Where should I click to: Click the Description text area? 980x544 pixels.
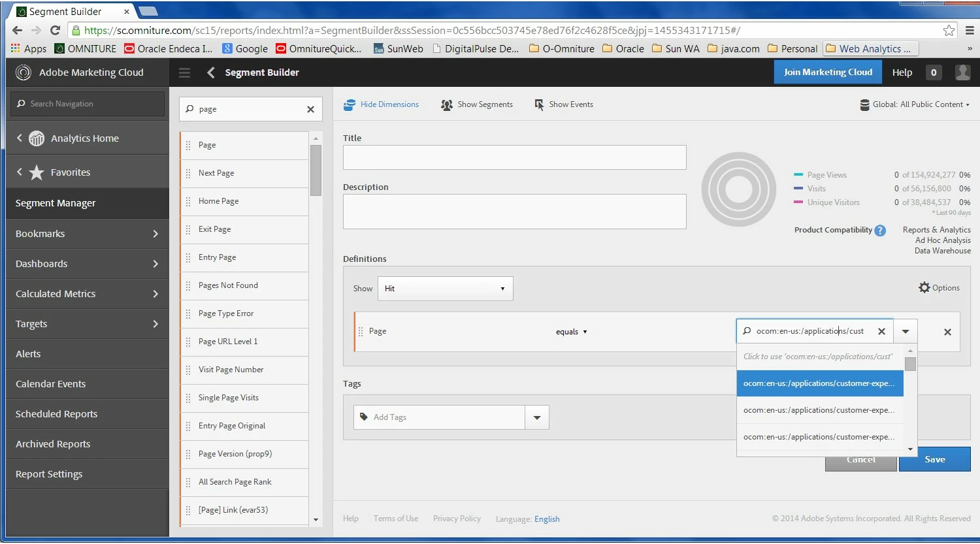click(514, 212)
